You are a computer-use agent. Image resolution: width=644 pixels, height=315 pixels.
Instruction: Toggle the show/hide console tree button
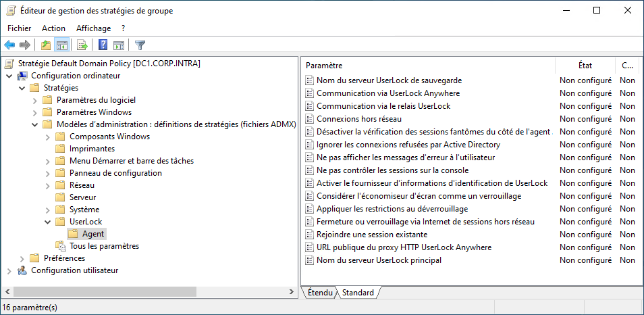[x=61, y=45]
